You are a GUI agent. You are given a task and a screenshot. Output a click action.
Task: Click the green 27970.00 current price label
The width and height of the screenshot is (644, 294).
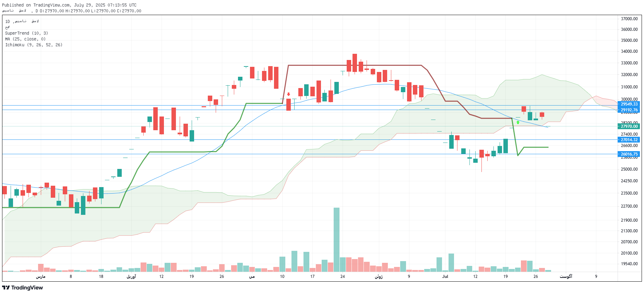click(629, 126)
